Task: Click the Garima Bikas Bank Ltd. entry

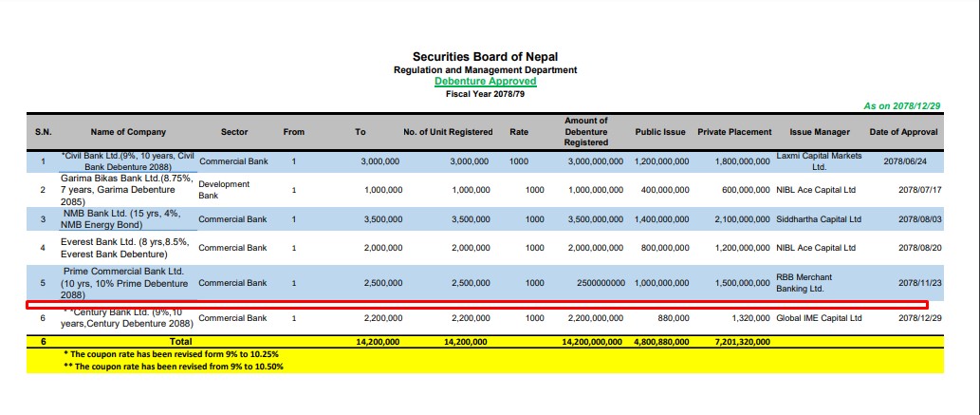Action: click(x=127, y=190)
